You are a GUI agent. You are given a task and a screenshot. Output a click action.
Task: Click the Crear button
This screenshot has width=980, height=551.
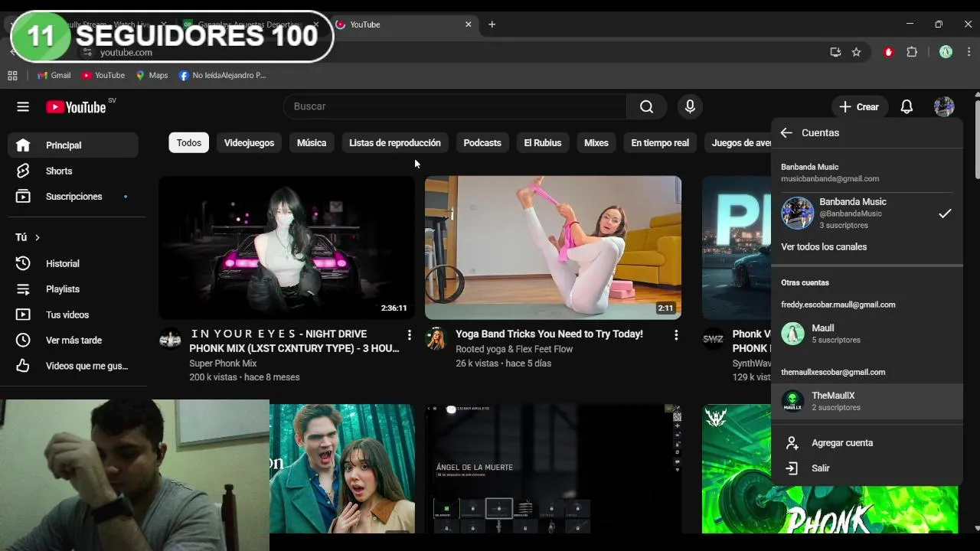[x=859, y=107]
